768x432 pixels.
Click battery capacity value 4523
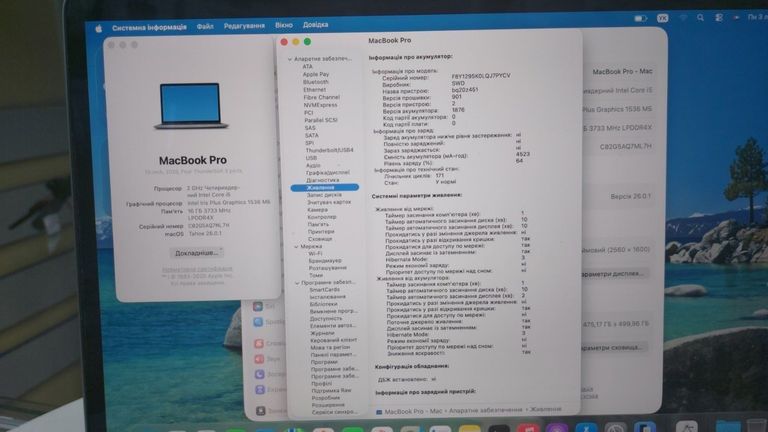[523, 154]
